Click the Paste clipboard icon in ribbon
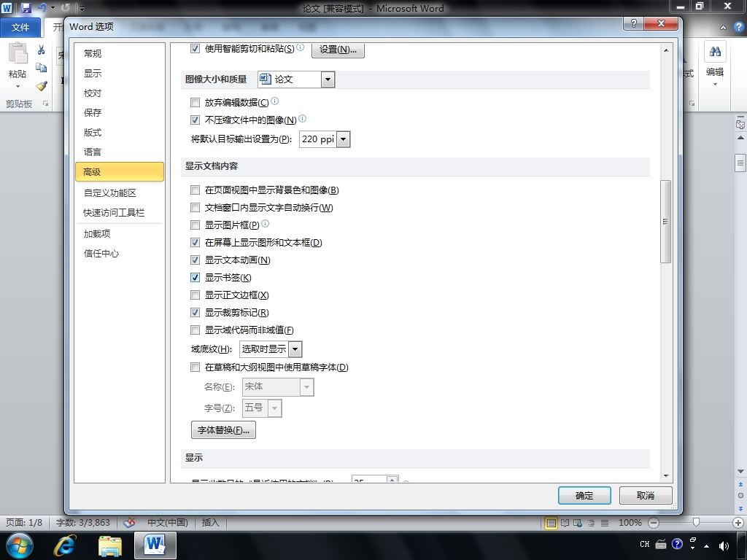 18,52
